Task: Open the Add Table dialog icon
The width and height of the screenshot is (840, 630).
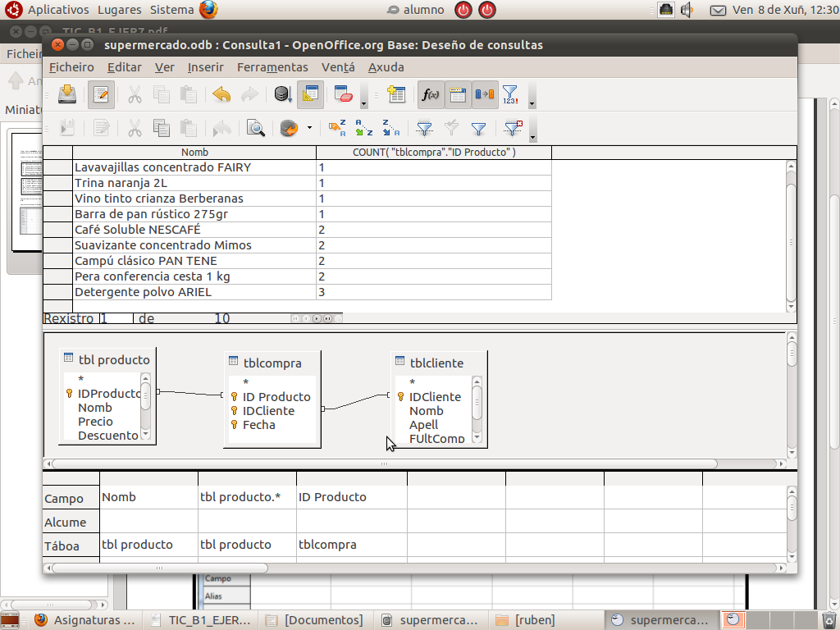Action: pyautogui.click(x=398, y=94)
